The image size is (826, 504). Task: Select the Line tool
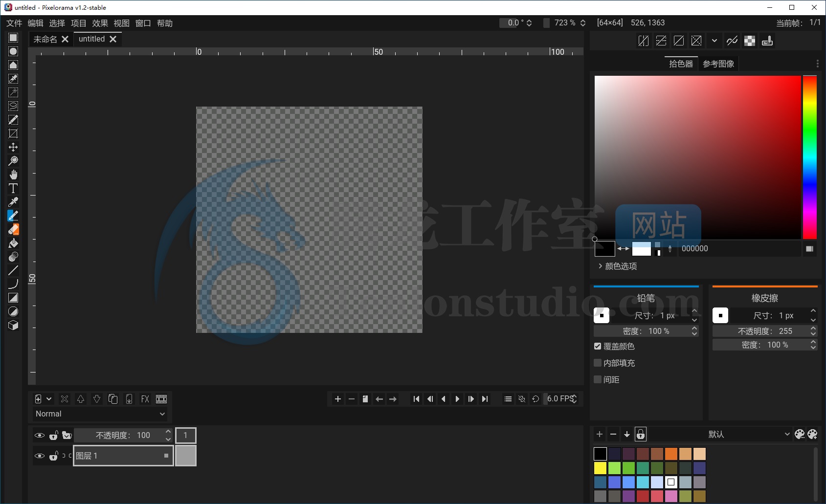pos(13,270)
